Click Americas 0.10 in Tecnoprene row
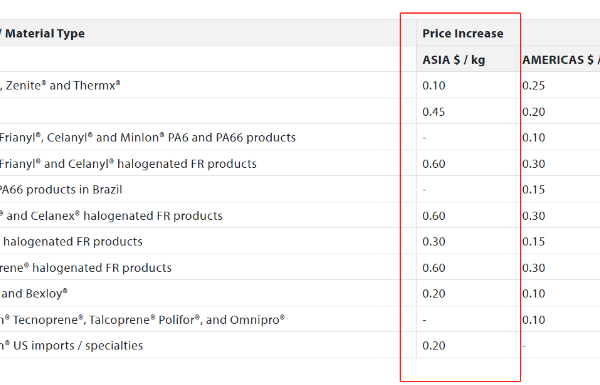The height and width of the screenshot is (385, 600). pos(533,320)
